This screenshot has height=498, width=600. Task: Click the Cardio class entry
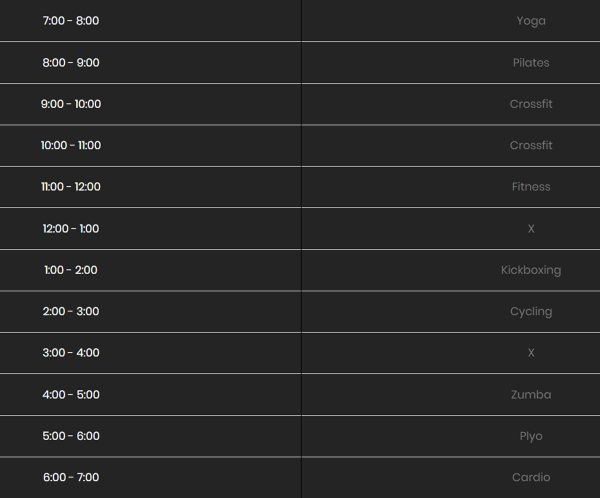(x=531, y=478)
